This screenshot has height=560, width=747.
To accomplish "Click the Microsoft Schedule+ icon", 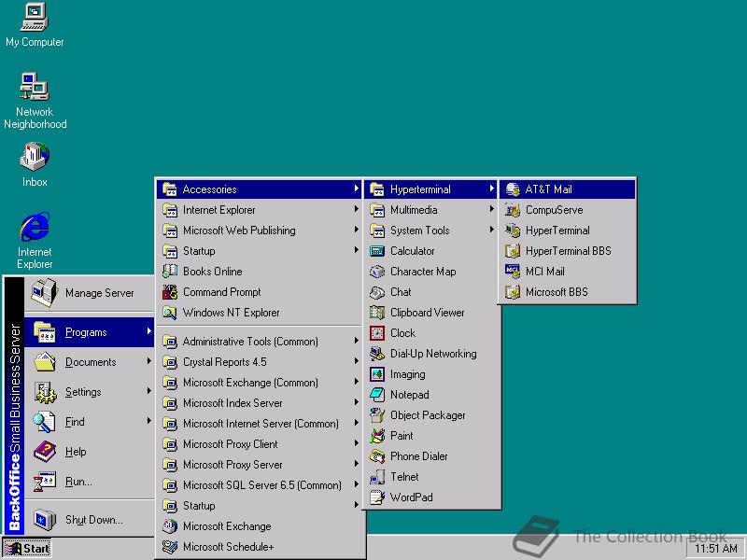I will coord(170,547).
